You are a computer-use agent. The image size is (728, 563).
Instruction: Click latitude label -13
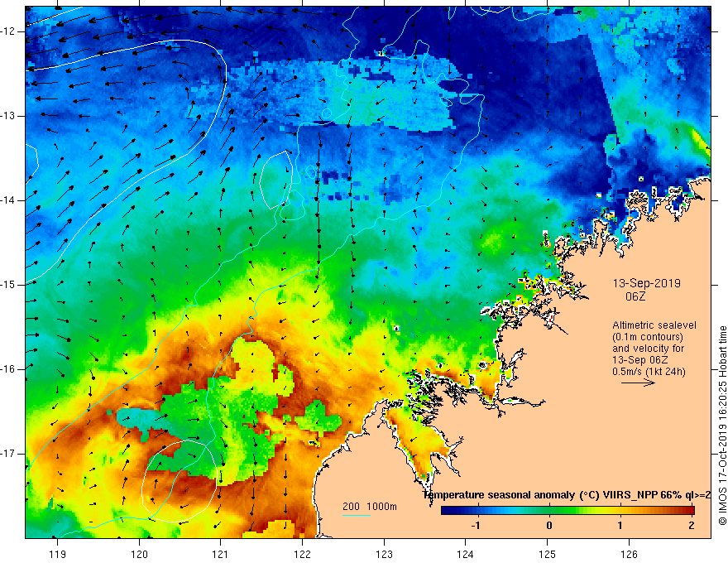8,116
